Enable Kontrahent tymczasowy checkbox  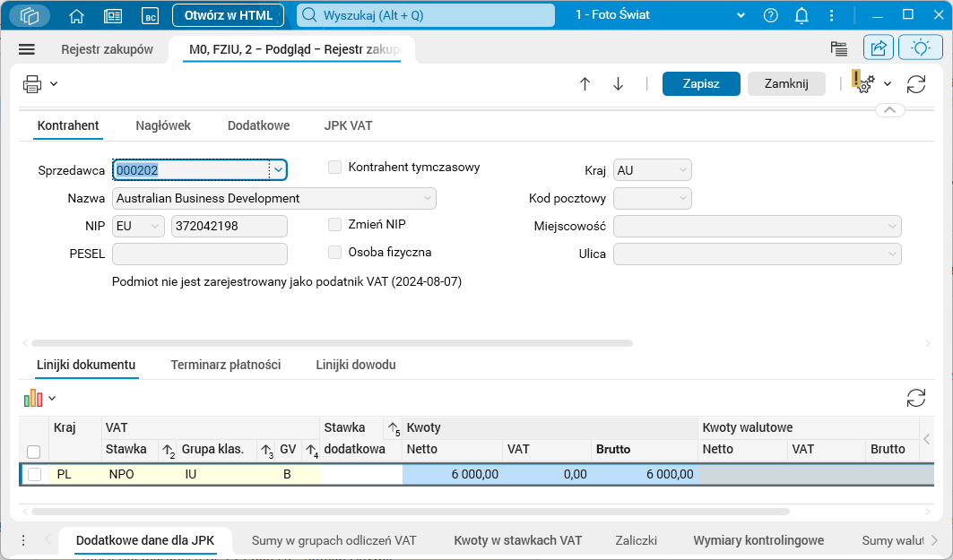[x=335, y=167]
